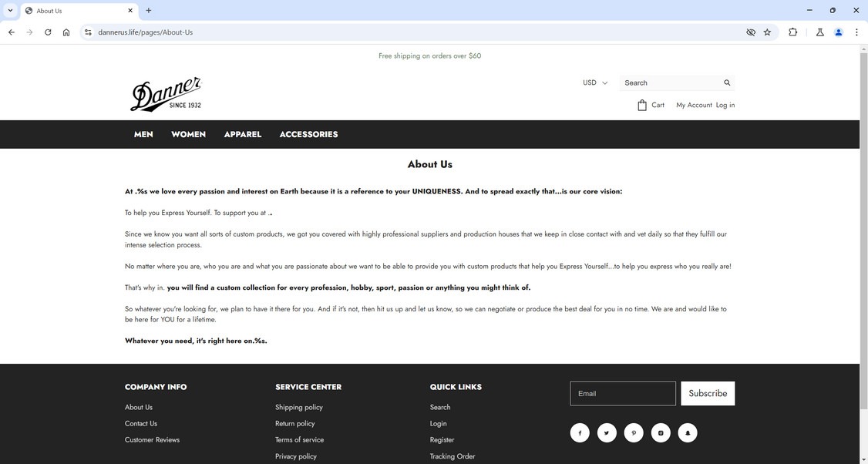Screen dimensions: 868x464
Task: Open the Instagram social icon in footer
Action: tap(661, 433)
